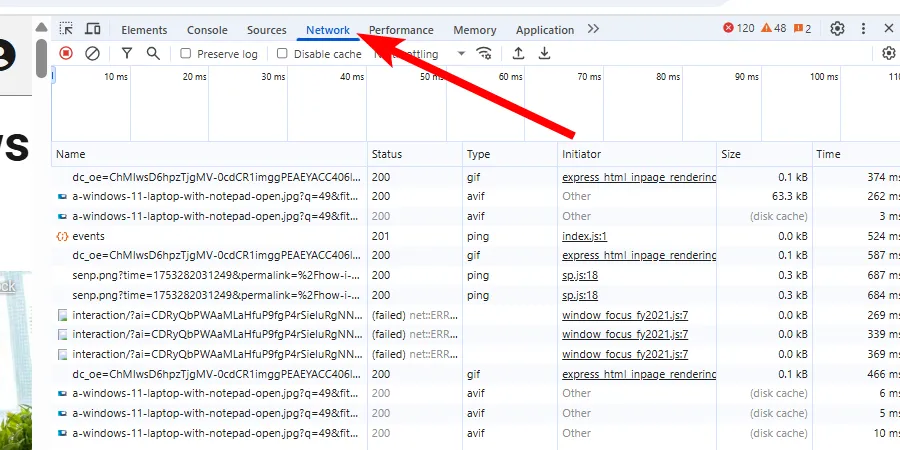Switch to the Application tab
900x450 pixels.
pyautogui.click(x=545, y=30)
